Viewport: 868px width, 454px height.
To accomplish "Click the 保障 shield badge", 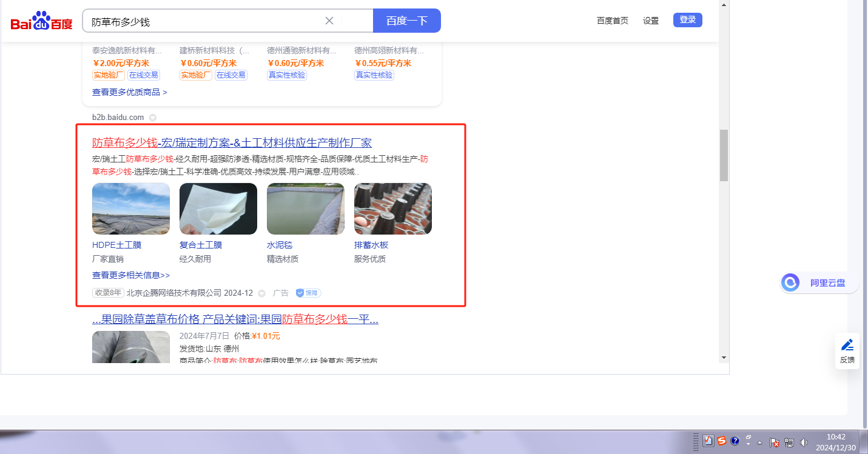I will (x=308, y=293).
